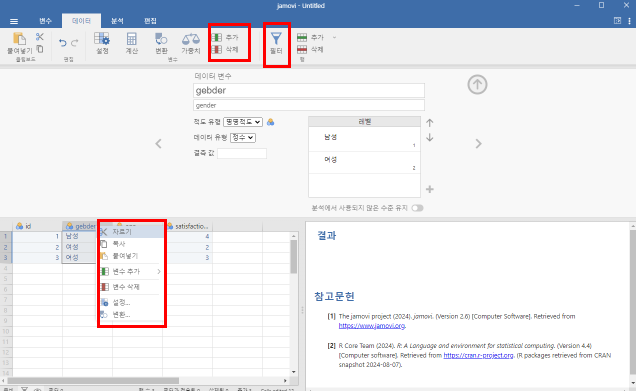Click the 가중치 weights scale icon
This screenshot has width=636, height=391.
(191, 43)
